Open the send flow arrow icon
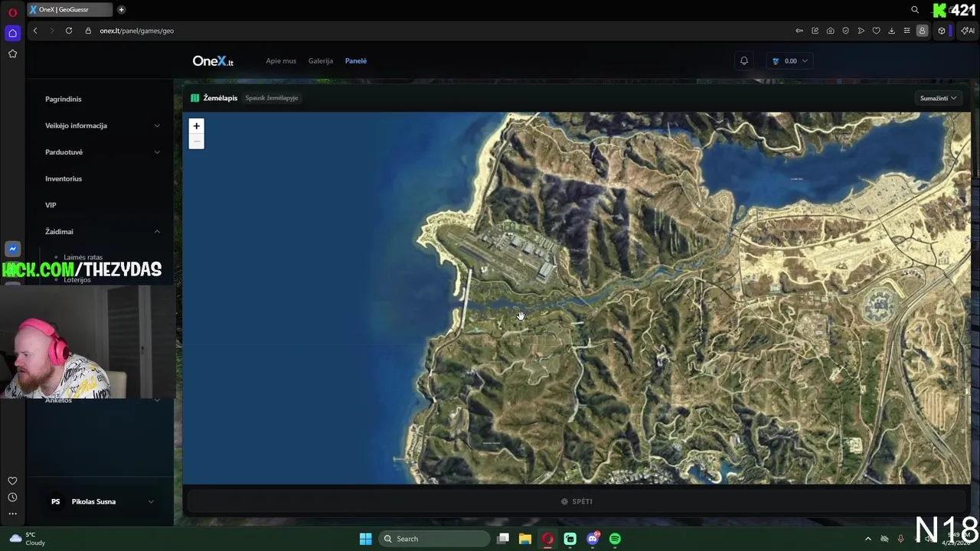 [861, 31]
